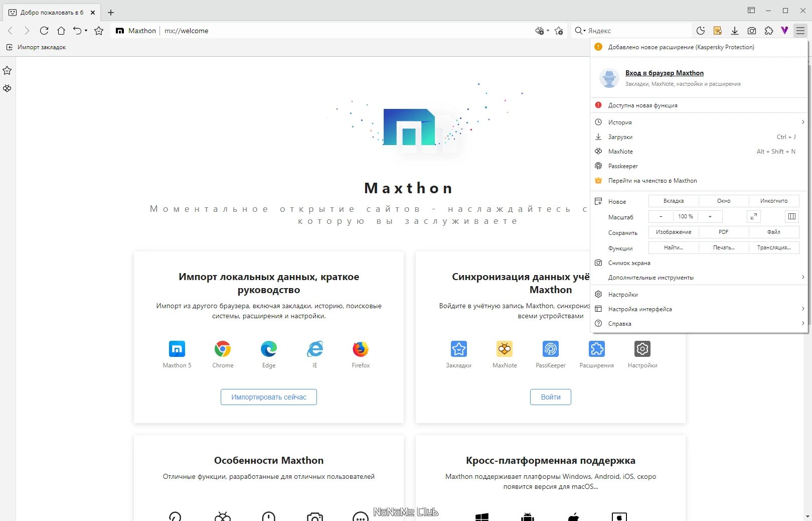812x521 pixels.
Task: Click the Закладки sync icon
Action: pyautogui.click(x=458, y=349)
